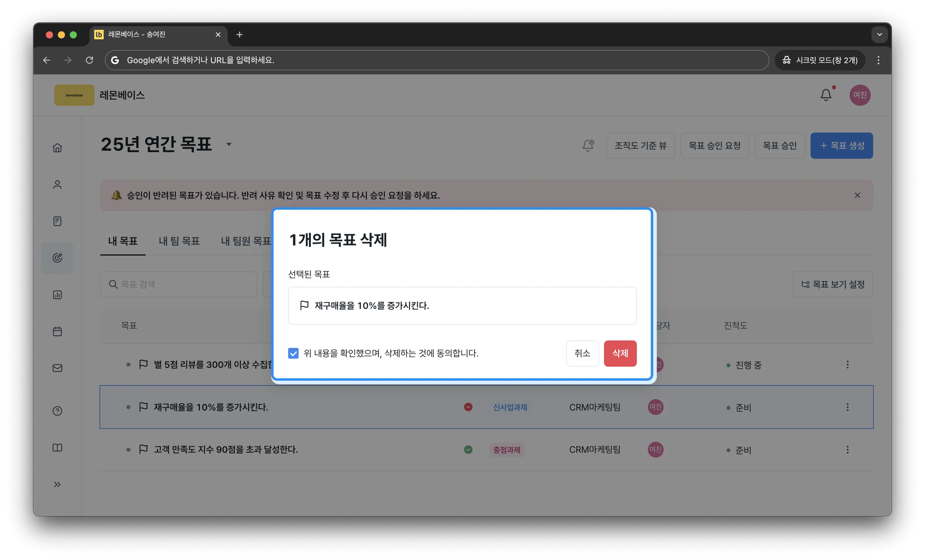
Task: Open the chart report sidebar icon
Action: click(57, 295)
